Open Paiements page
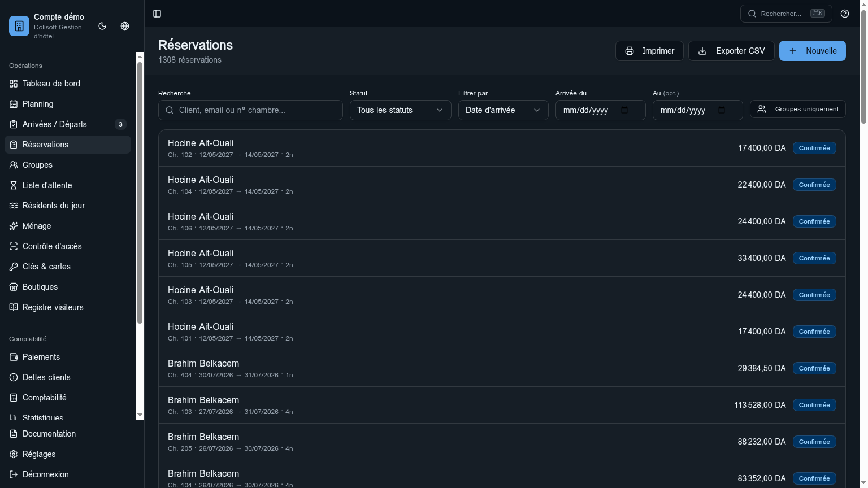 68,357
